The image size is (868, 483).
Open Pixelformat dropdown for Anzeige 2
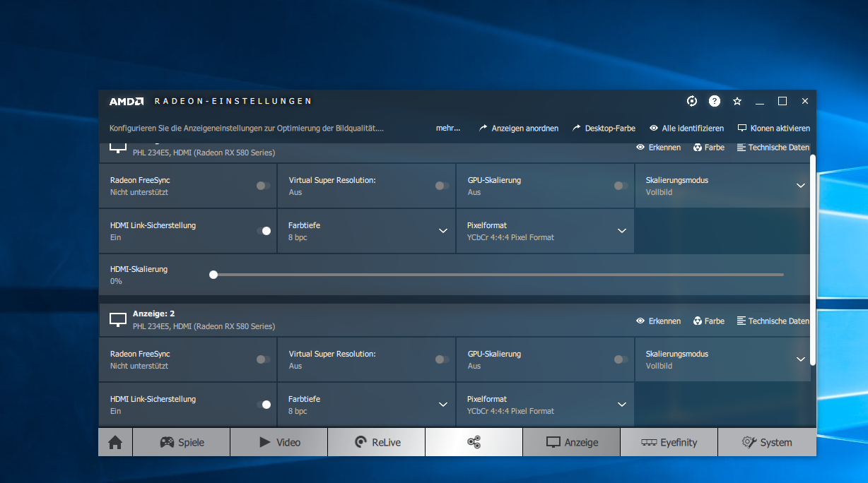(x=622, y=405)
